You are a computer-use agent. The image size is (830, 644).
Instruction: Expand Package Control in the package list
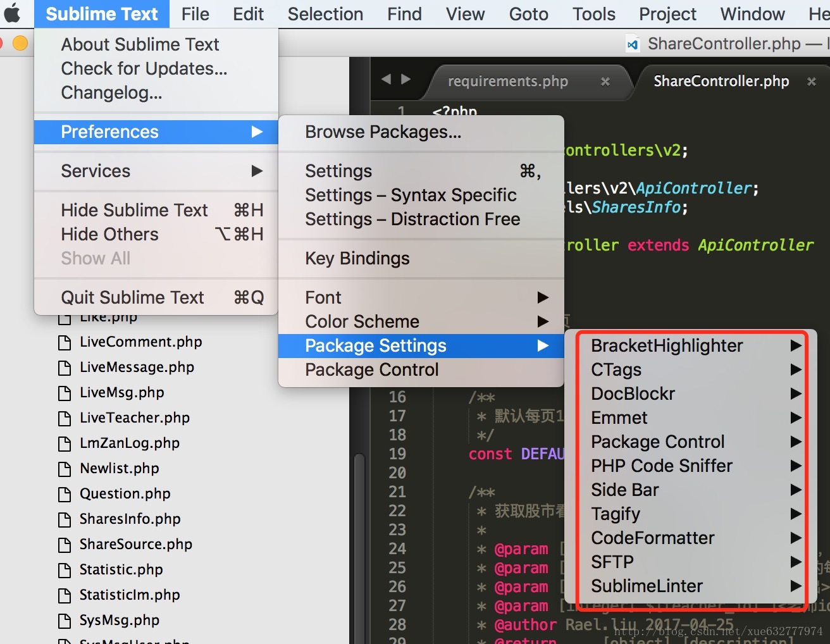(x=691, y=442)
